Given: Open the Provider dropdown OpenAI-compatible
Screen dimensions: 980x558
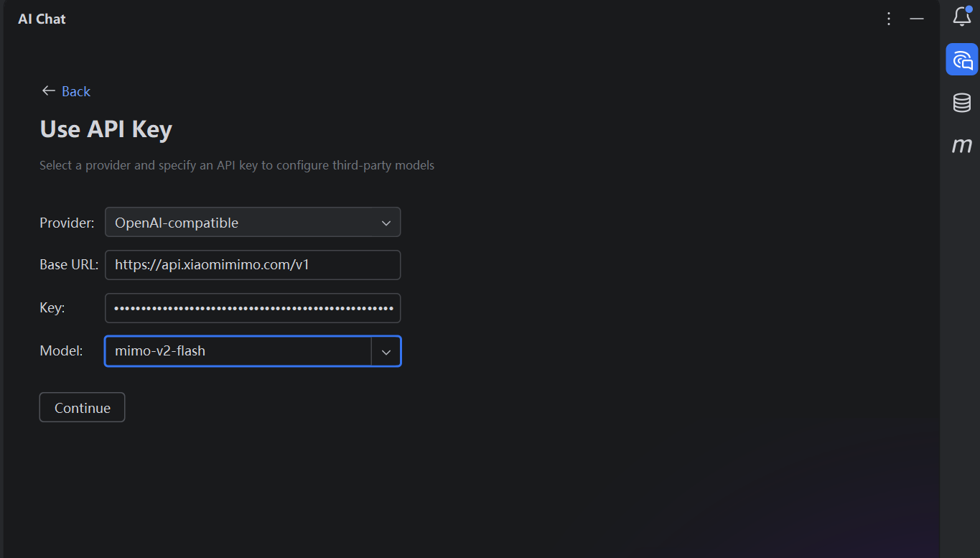Looking at the screenshot, I should click(x=253, y=223).
